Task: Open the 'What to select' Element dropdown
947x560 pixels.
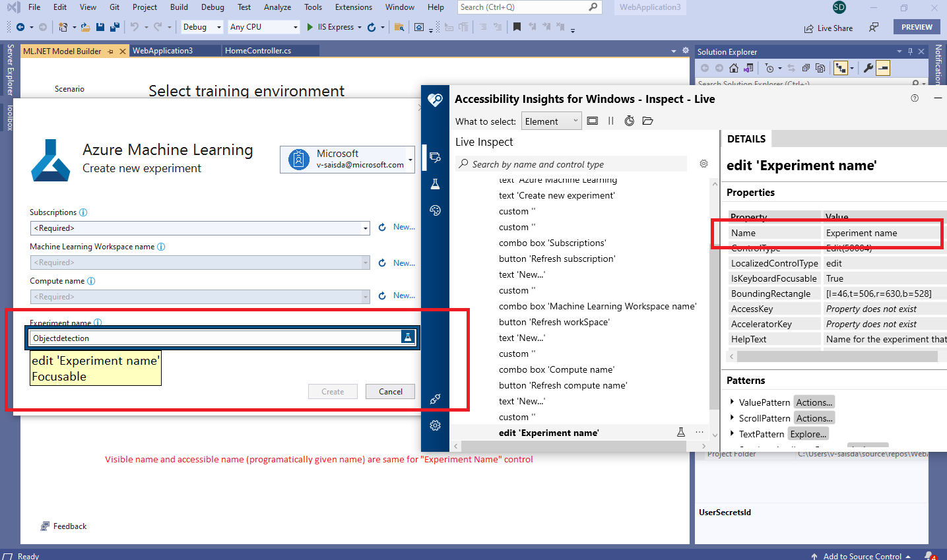Action: pos(551,121)
